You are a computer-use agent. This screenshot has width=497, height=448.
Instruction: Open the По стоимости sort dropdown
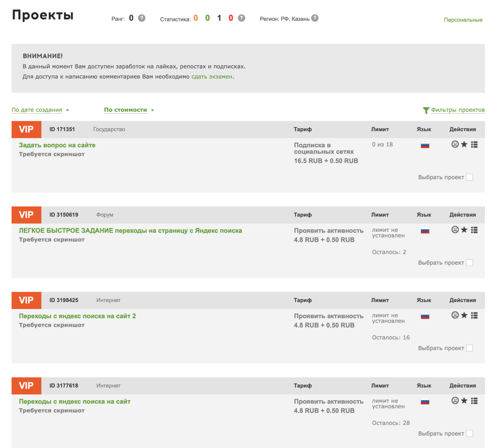click(x=129, y=110)
